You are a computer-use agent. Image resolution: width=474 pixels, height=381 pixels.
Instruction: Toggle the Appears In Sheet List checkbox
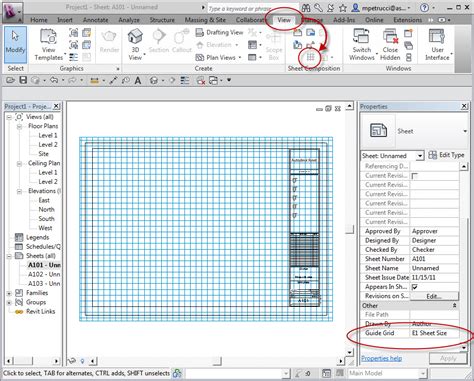(x=415, y=287)
